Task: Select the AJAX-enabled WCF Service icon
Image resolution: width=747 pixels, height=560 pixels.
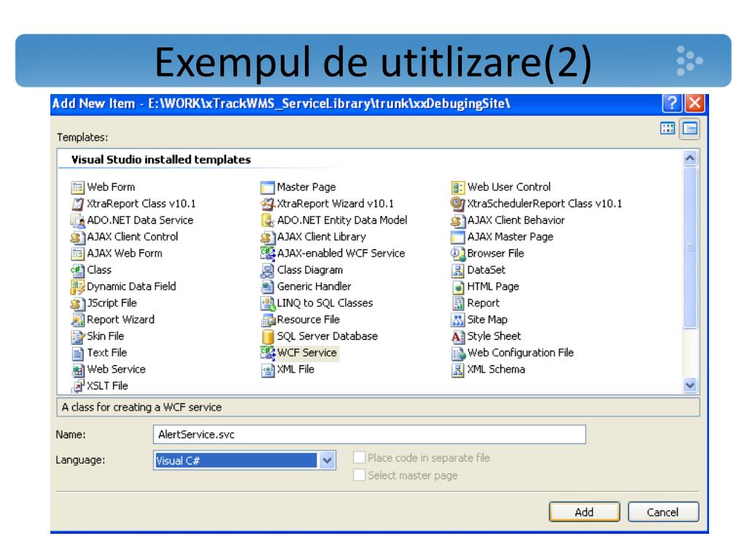Action: pyautogui.click(x=268, y=254)
